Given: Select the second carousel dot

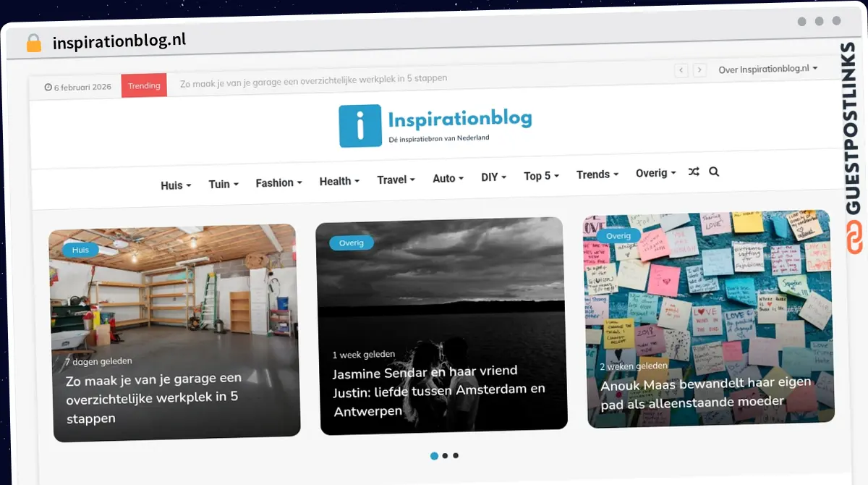Looking at the screenshot, I should [x=445, y=456].
